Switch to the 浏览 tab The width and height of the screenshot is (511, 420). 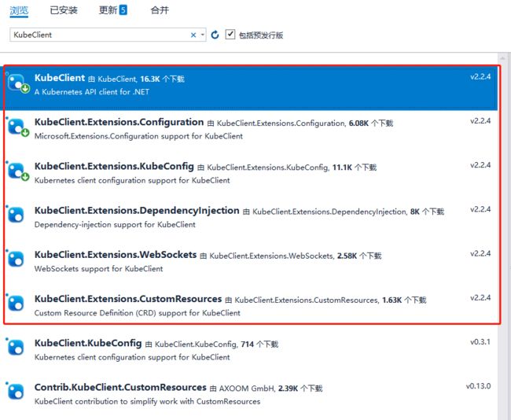point(19,10)
